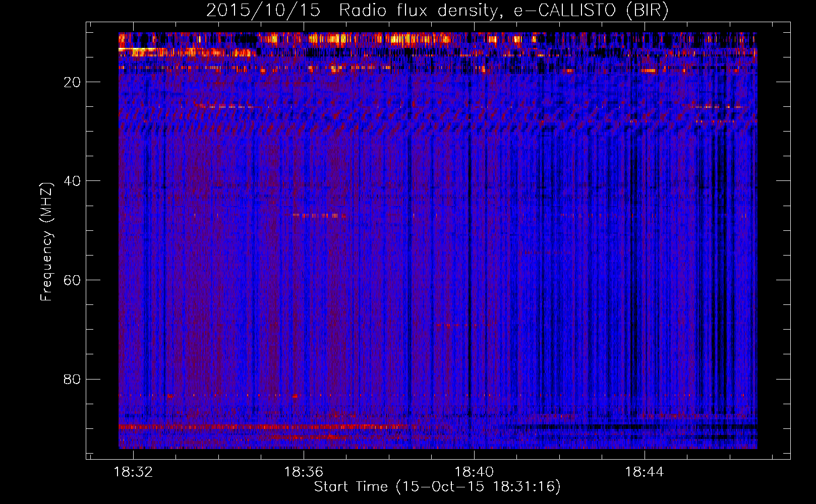Click the 20 MHz frequency tick label
Screen dimensions: 816x504
click(x=72, y=82)
